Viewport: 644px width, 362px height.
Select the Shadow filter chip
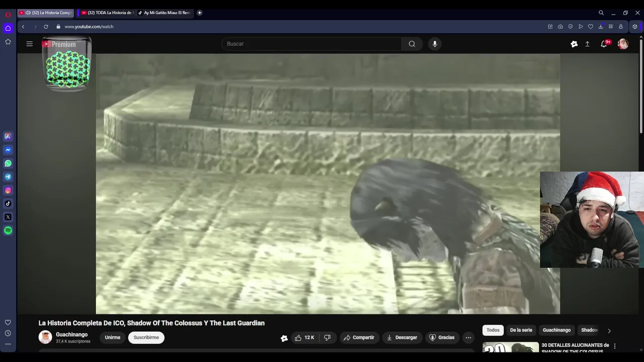589,330
